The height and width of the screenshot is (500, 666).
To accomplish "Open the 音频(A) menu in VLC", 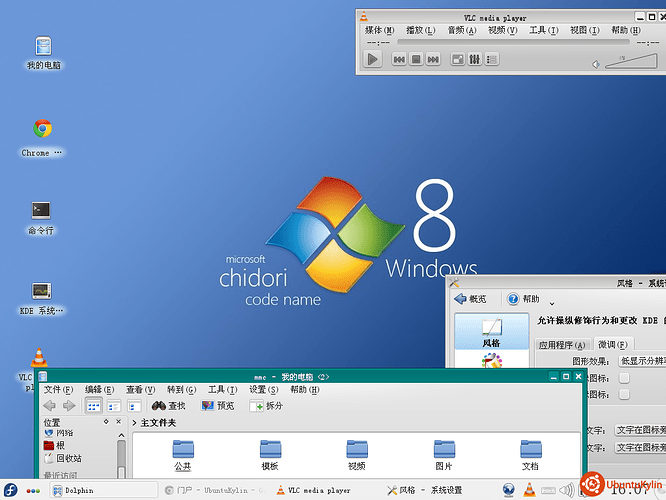I will tap(462, 30).
